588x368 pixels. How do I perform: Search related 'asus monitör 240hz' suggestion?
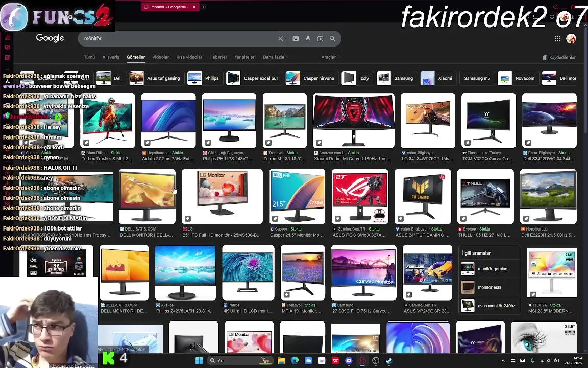tap(490, 306)
